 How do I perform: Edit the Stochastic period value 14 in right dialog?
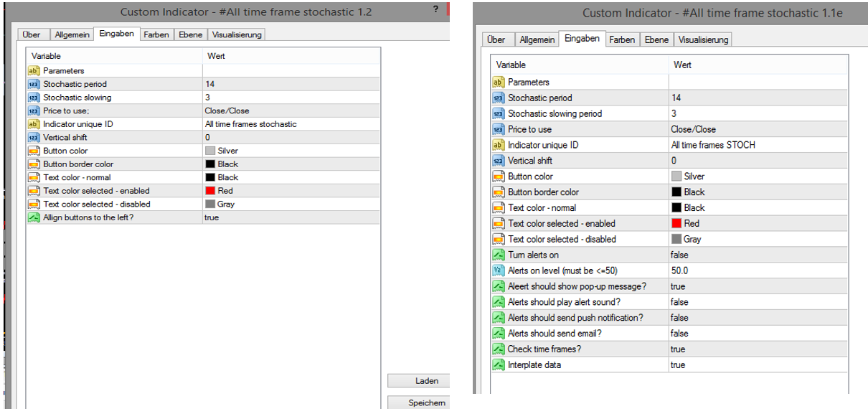tap(676, 98)
